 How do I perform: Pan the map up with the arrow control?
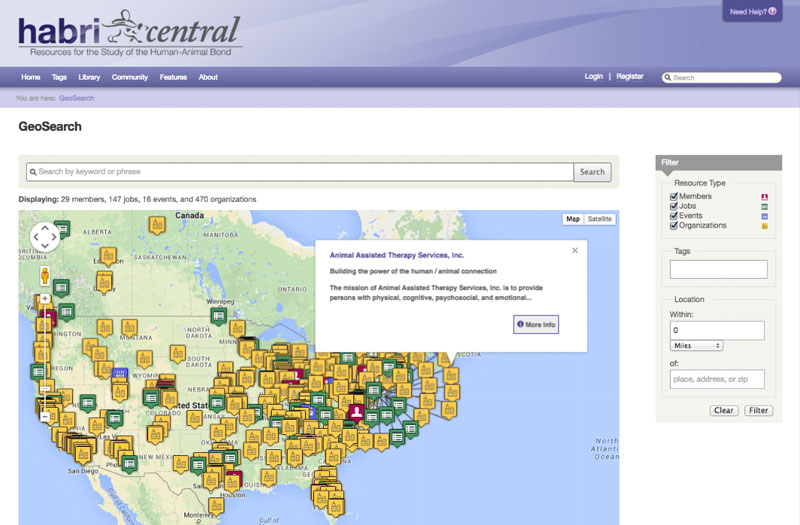[x=45, y=228]
